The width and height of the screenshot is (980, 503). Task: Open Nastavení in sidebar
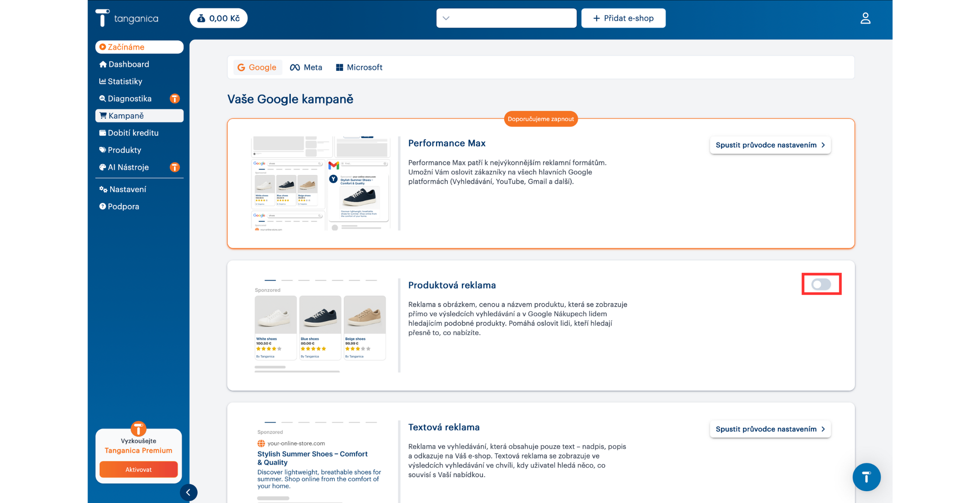[x=139, y=189]
